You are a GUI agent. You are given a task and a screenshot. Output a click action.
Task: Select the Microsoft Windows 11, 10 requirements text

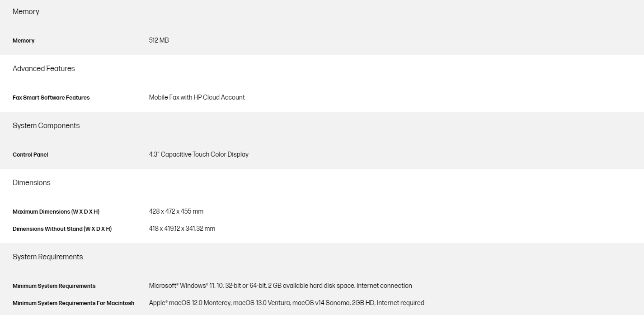[x=280, y=286]
